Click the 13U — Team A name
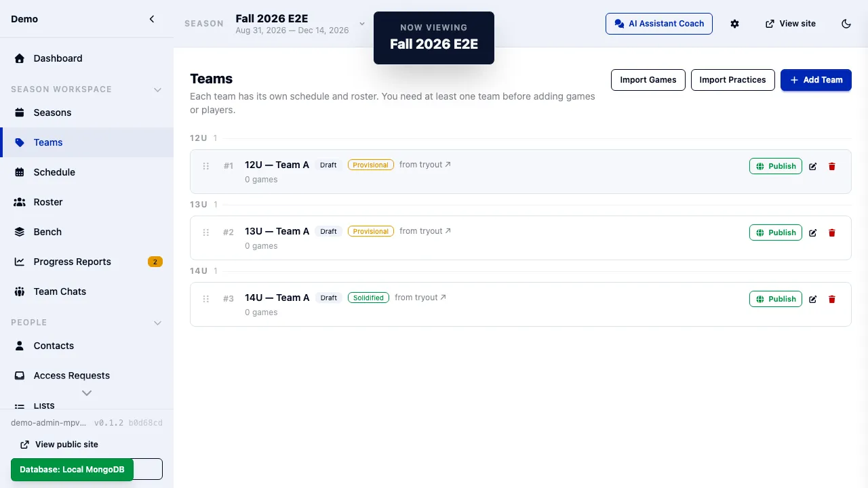 [277, 231]
